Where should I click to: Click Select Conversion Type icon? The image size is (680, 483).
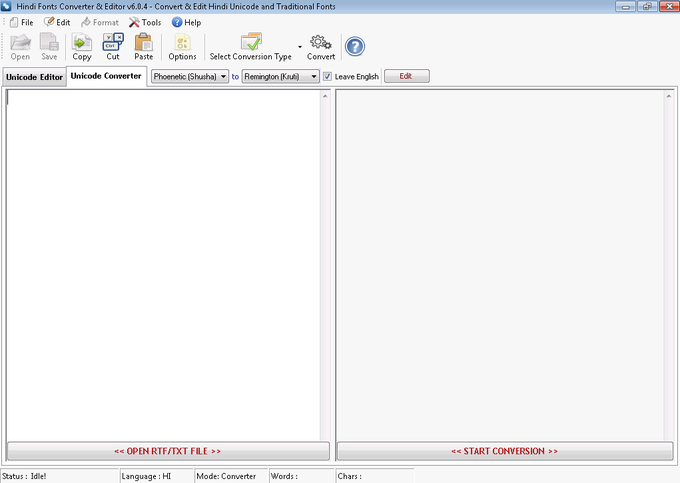click(251, 47)
